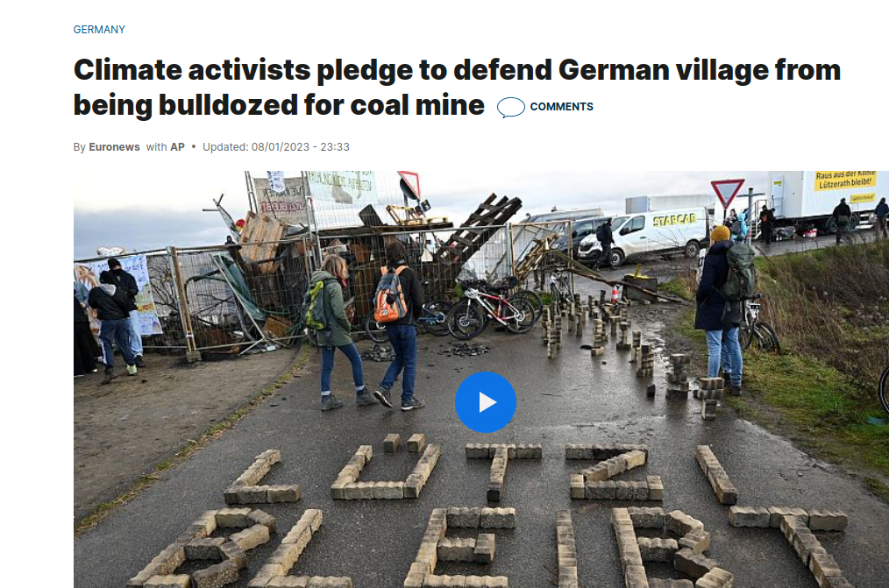Play the article video
Viewport: 889px width, 588px height.
tap(486, 402)
